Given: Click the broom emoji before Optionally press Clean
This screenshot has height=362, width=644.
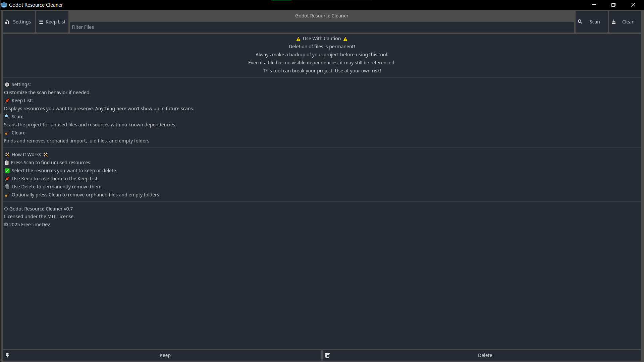Looking at the screenshot, I should [x=7, y=195].
